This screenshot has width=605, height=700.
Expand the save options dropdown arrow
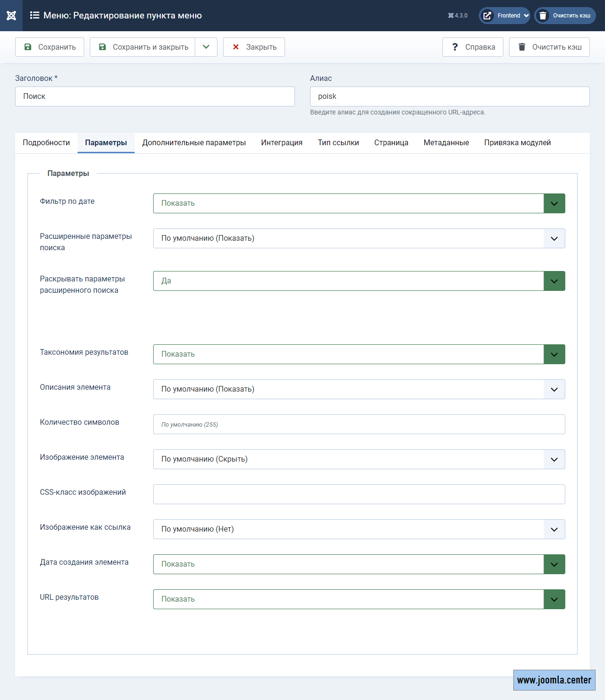206,47
